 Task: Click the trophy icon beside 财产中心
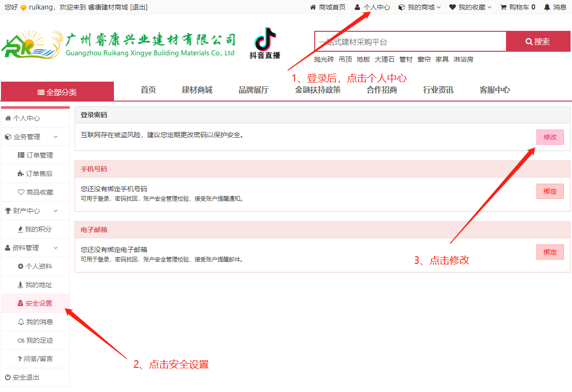coord(8,211)
